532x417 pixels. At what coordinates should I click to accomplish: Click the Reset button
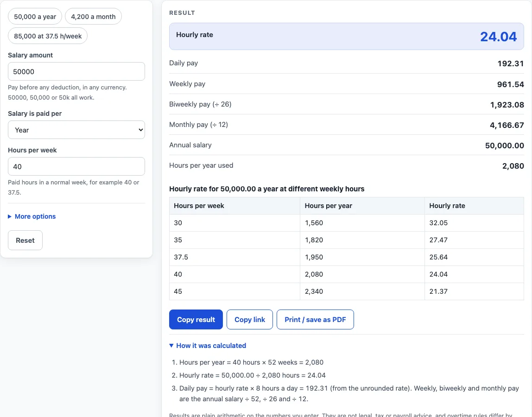(25, 240)
